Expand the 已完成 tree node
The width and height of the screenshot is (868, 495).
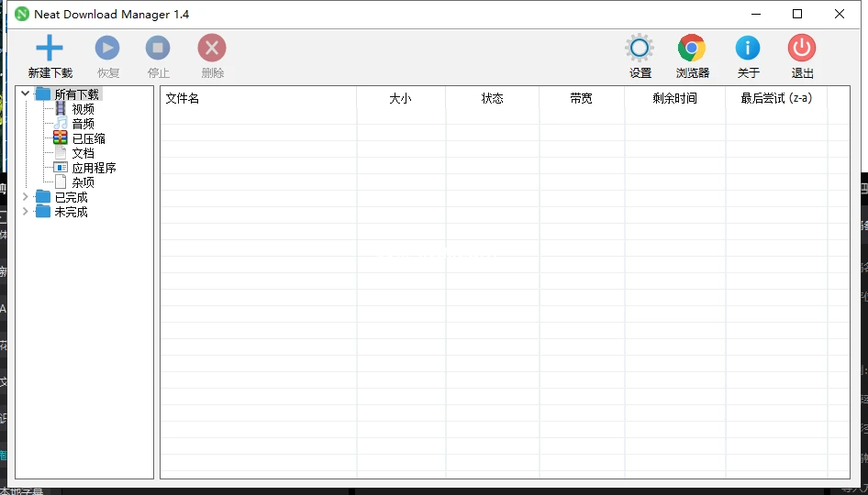pos(25,196)
